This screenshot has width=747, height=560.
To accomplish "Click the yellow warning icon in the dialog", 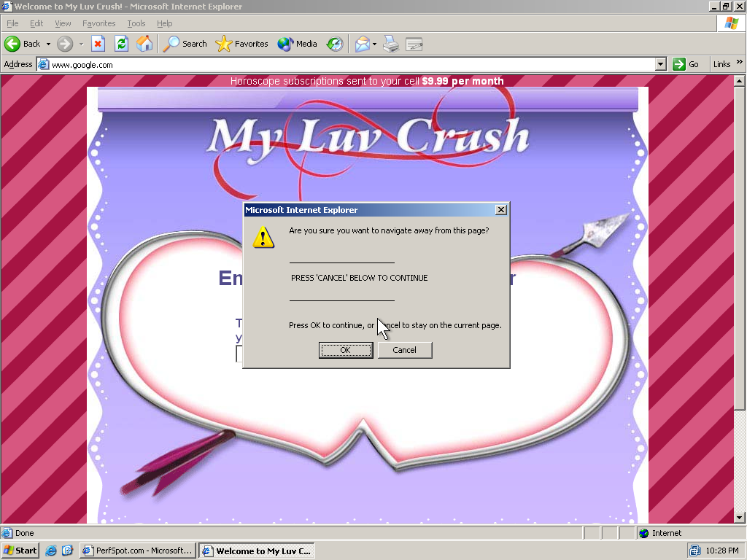I will [263, 237].
